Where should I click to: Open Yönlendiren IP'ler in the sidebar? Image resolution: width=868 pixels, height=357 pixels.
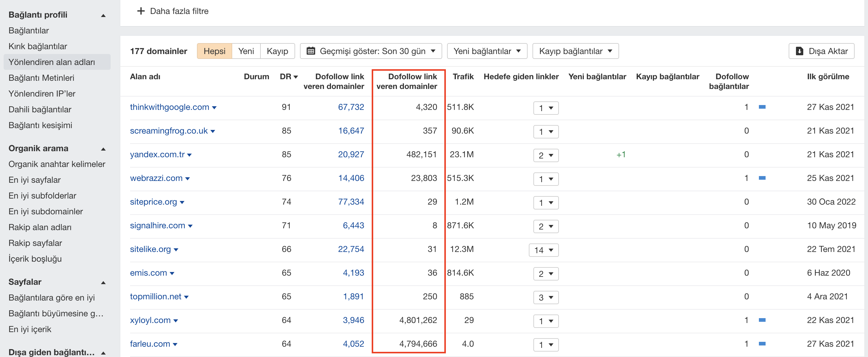tap(42, 94)
